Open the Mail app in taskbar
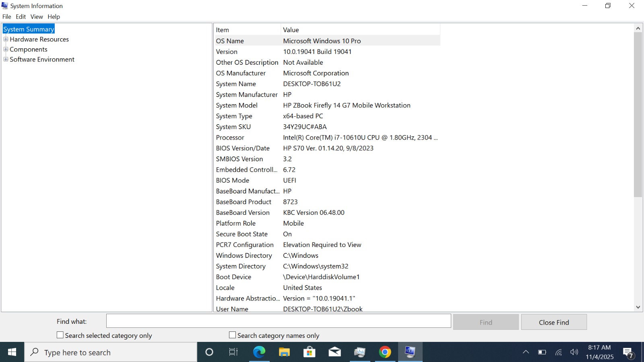 tap(334, 352)
